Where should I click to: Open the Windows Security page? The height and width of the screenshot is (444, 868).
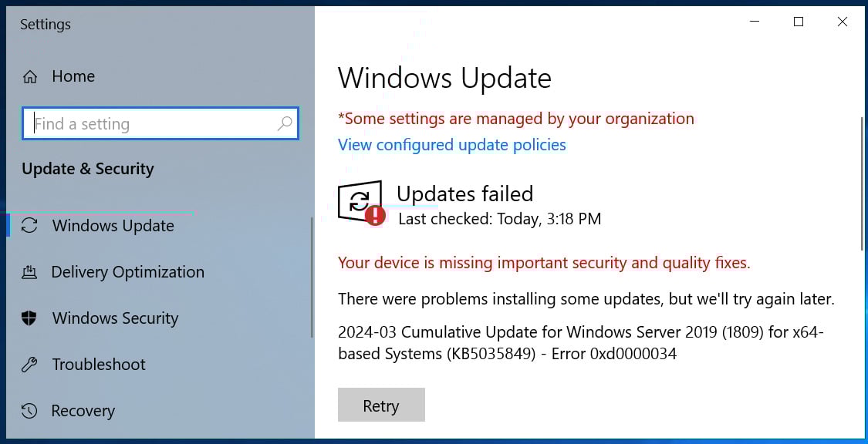[115, 318]
